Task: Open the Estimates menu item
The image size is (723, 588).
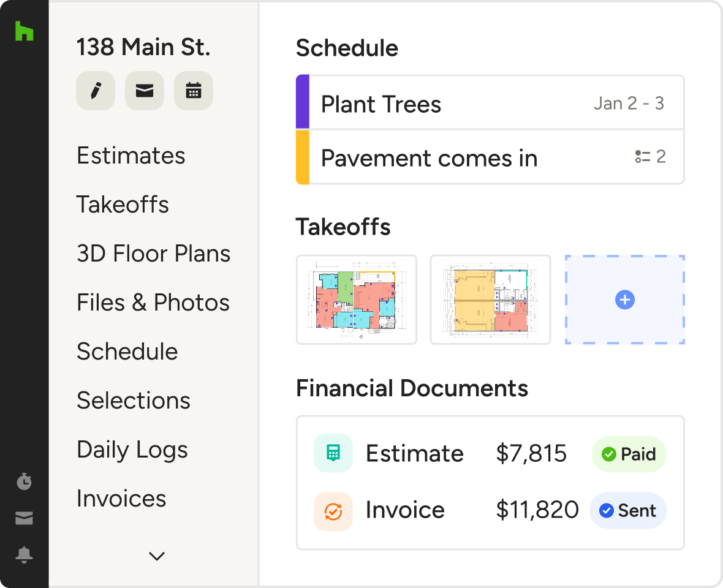Action: pyautogui.click(x=131, y=156)
